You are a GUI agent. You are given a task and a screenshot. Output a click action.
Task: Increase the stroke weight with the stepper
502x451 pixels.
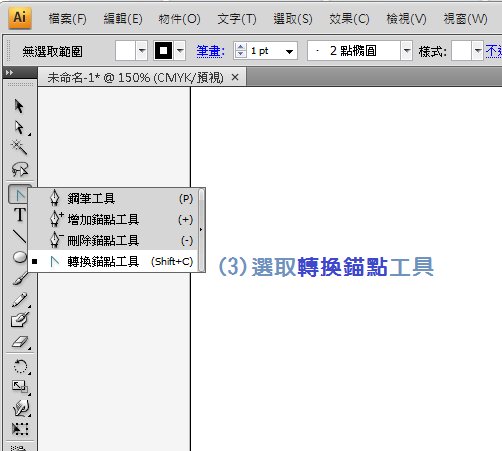click(x=240, y=47)
